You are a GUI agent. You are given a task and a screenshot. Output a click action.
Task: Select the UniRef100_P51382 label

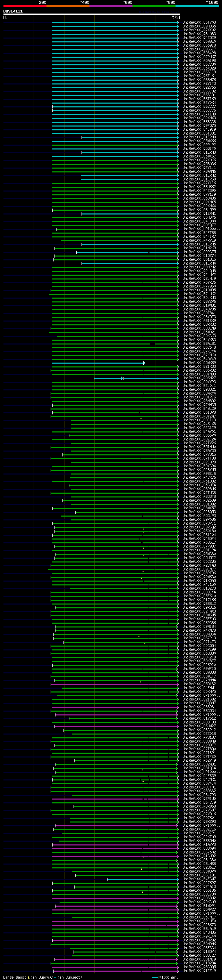click(199, 481)
